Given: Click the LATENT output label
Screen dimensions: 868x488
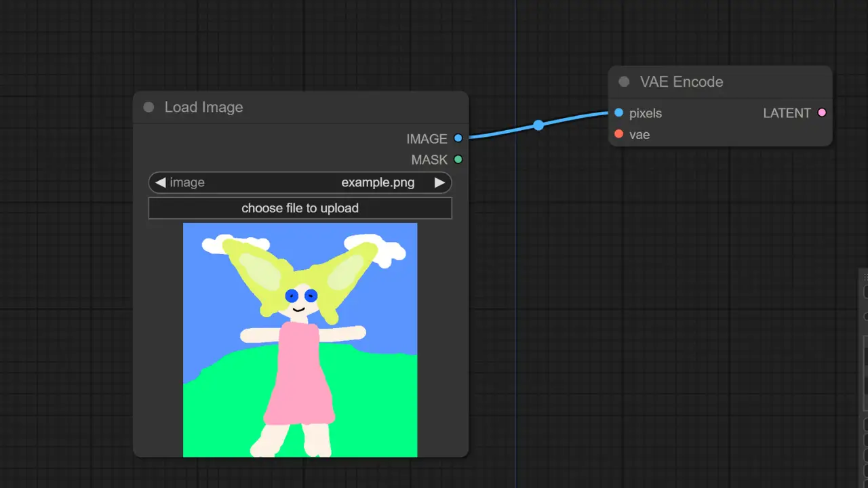Looking at the screenshot, I should (787, 113).
